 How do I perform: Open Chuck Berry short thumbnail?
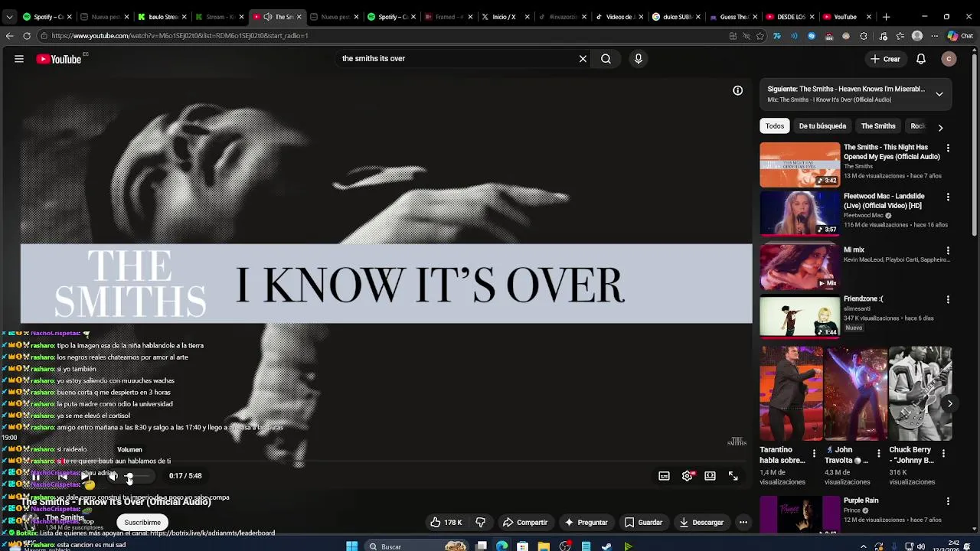pos(920,394)
